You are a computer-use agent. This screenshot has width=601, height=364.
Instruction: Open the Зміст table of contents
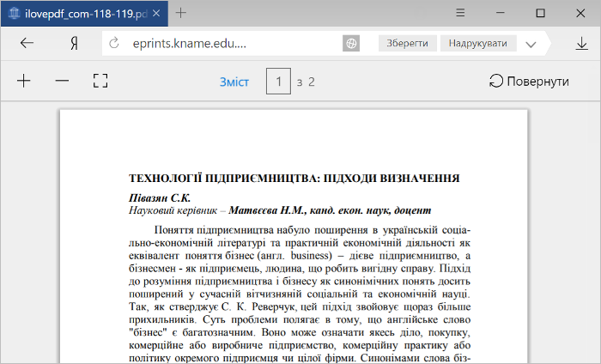[234, 82]
